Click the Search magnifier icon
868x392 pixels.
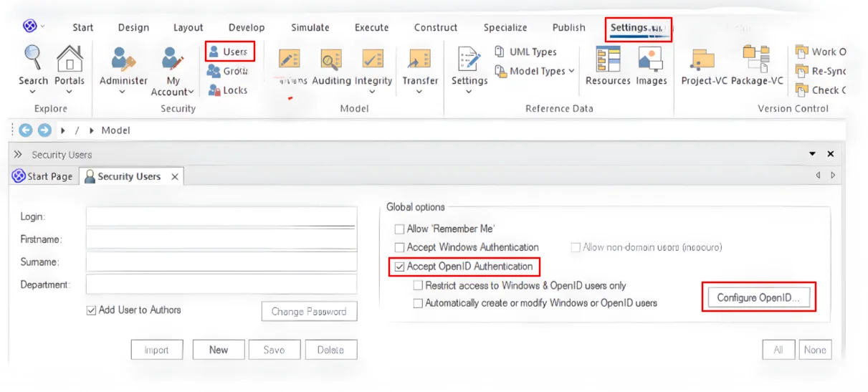click(x=33, y=59)
